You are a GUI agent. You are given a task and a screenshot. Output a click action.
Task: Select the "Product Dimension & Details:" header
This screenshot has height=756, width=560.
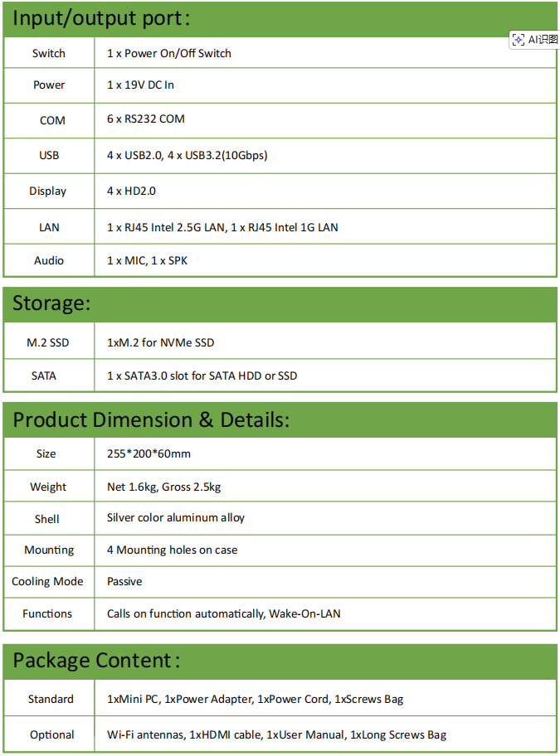[151, 419]
